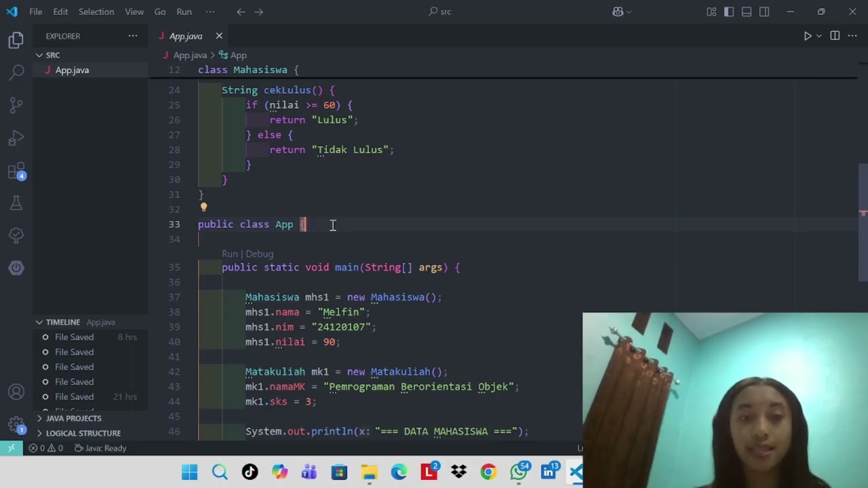This screenshot has height=488, width=868.
Task: Open the File menu
Action: tap(36, 12)
